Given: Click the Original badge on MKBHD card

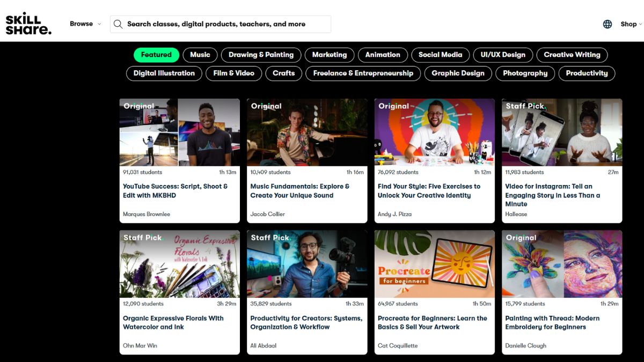Looking at the screenshot, I should tap(139, 106).
